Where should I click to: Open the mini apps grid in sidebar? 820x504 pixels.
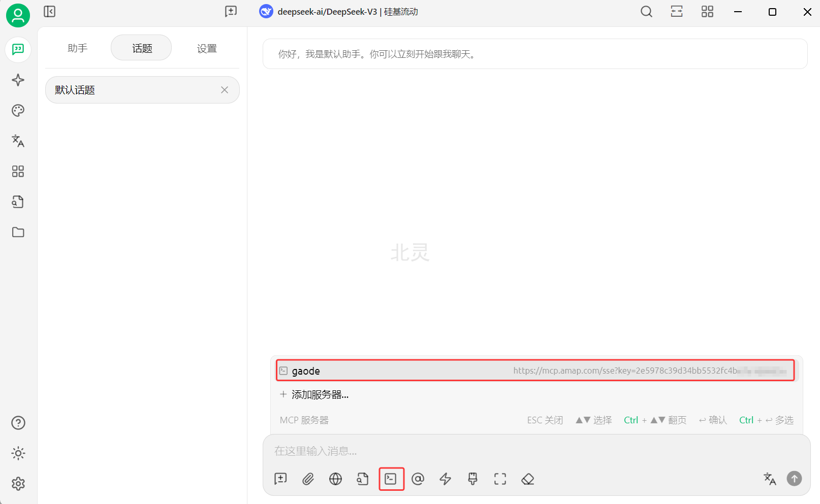click(x=18, y=171)
